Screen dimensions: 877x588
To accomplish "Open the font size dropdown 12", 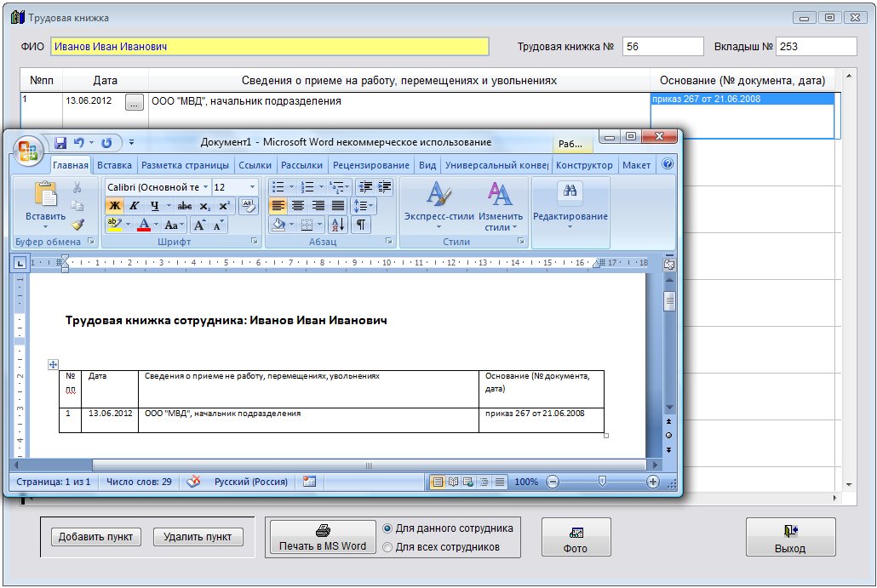I will coord(252,186).
